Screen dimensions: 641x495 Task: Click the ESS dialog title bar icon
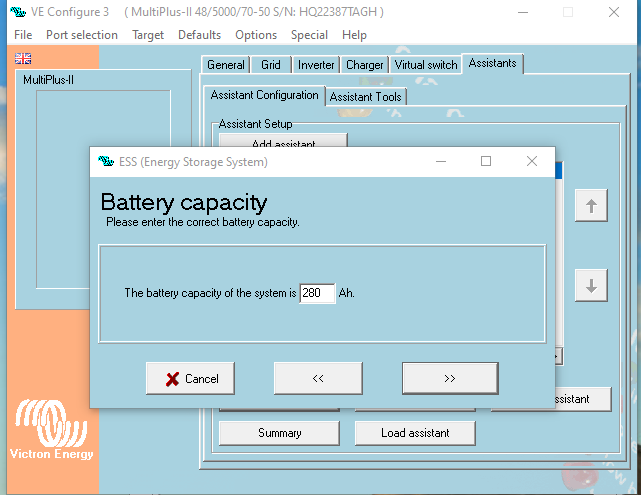(106, 161)
